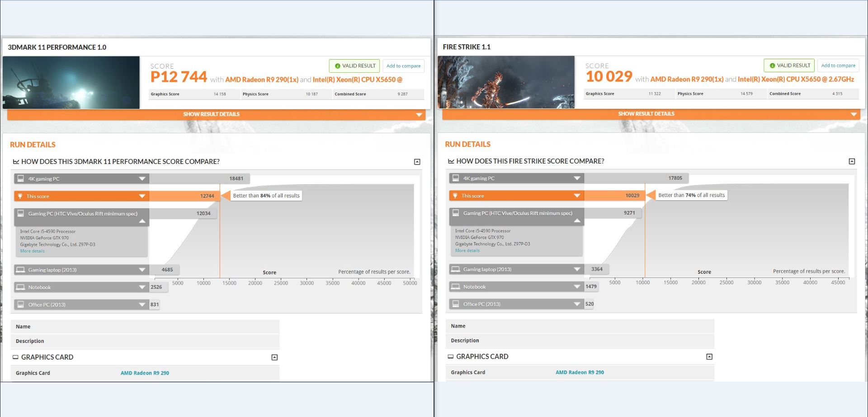This screenshot has width=868, height=417.
Task: Open AMD Radeon R9 290 graphics card link in Fire Strike
Action: (580, 373)
